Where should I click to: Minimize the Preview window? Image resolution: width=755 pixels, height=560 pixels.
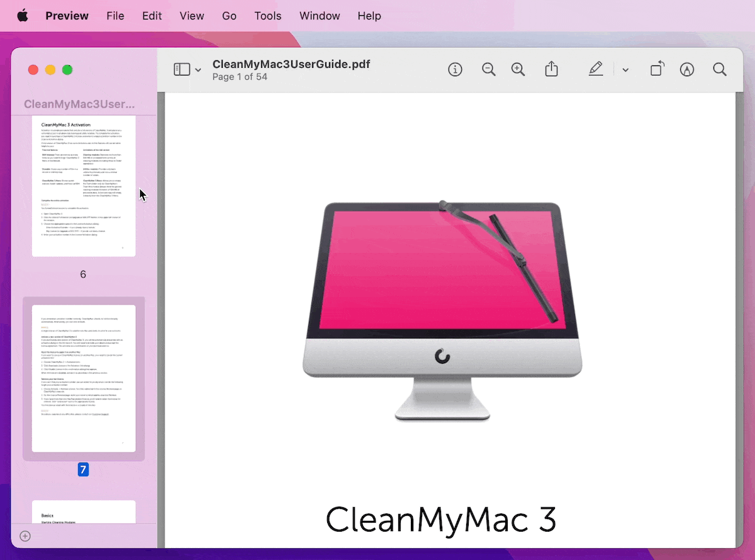coord(50,70)
